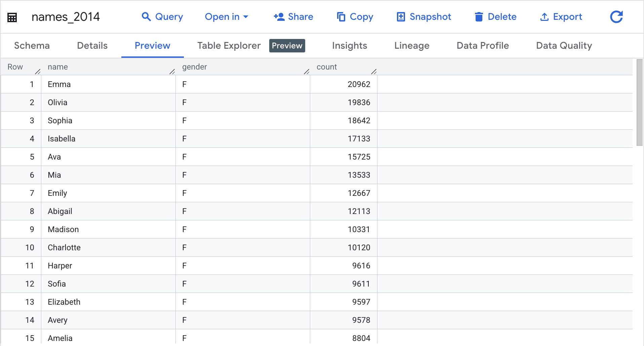The height and width of the screenshot is (346, 644).
Task: Click the resize handle on the name column header
Action: point(173,71)
